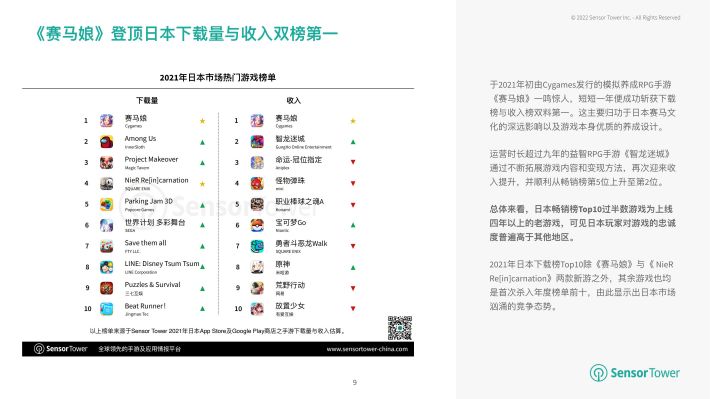Screen dimensions: 710x399
Task: Click the yellow star beside 赛马娘 in downloads
Action: point(202,121)
